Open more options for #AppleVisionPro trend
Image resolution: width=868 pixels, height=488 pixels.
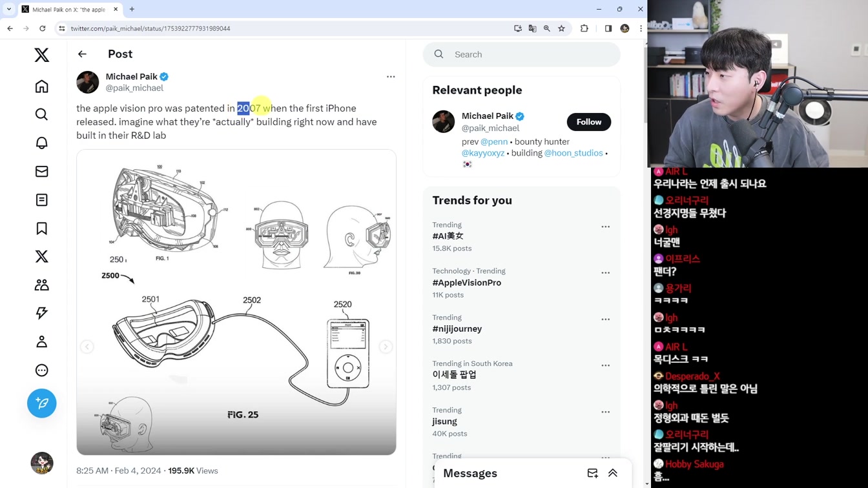(x=606, y=273)
